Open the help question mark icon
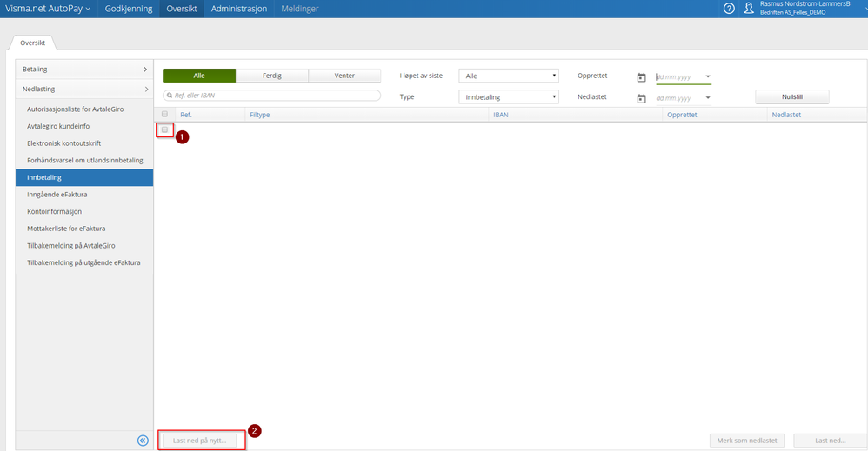Viewport: 868px width, 451px height. (x=729, y=9)
